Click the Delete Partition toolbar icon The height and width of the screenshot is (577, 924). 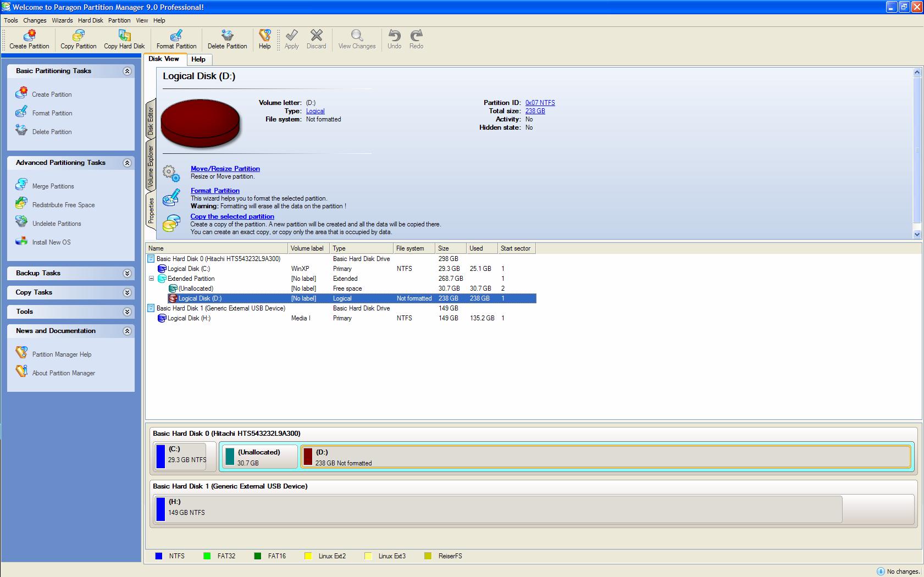tap(227, 40)
